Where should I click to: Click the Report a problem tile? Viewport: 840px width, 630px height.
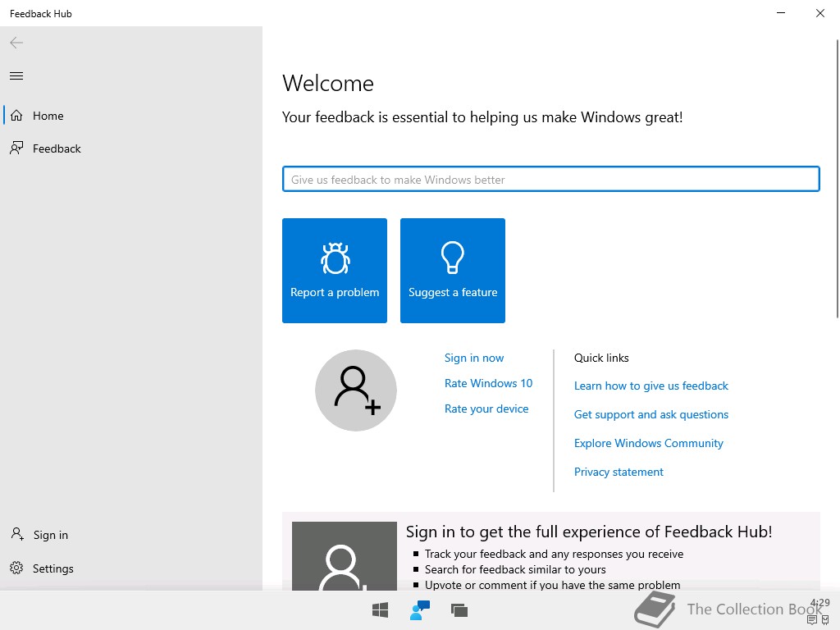[x=335, y=271]
